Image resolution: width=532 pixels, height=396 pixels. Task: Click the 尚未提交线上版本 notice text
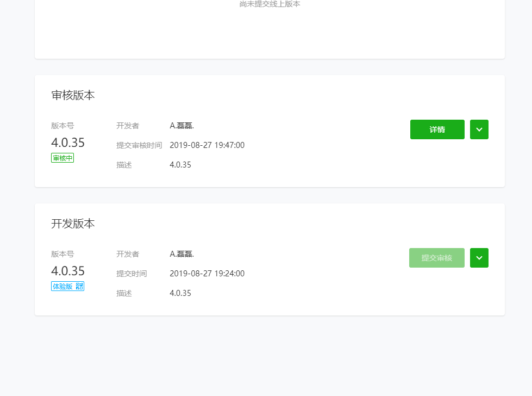pyautogui.click(x=270, y=4)
